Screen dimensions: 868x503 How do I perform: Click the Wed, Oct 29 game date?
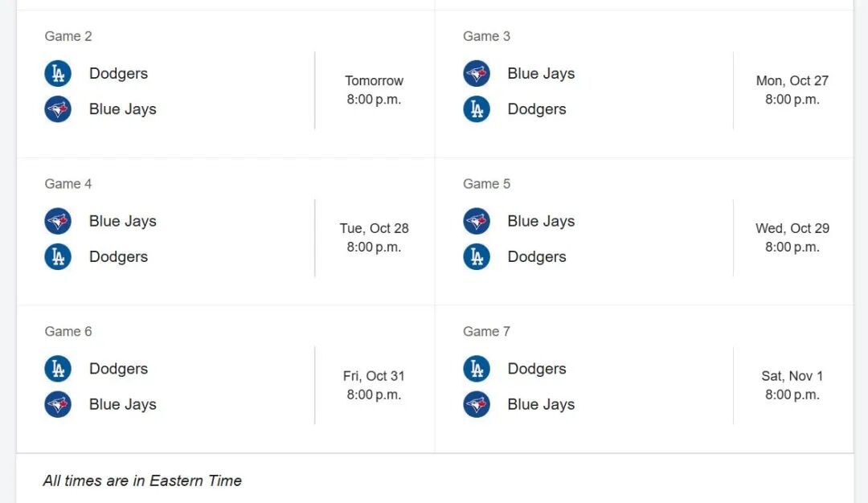click(792, 228)
